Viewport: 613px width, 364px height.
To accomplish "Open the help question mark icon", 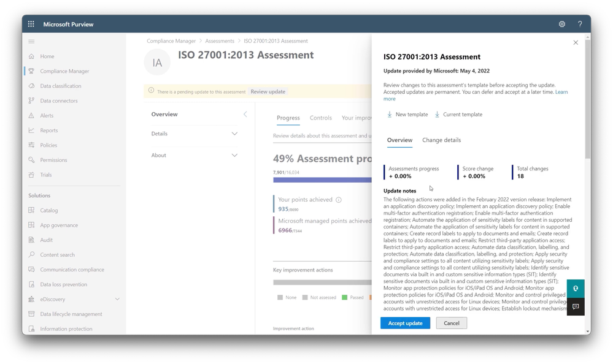I will pyautogui.click(x=580, y=24).
